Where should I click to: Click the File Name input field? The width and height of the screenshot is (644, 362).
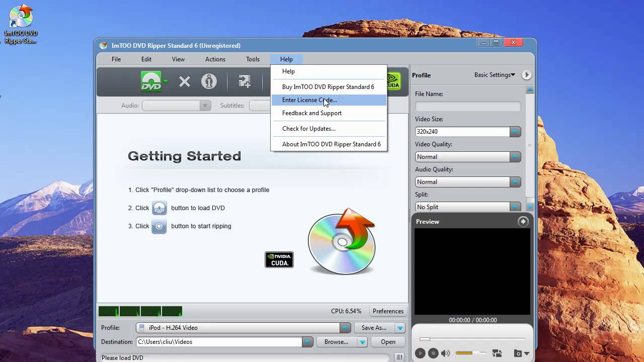[468, 107]
